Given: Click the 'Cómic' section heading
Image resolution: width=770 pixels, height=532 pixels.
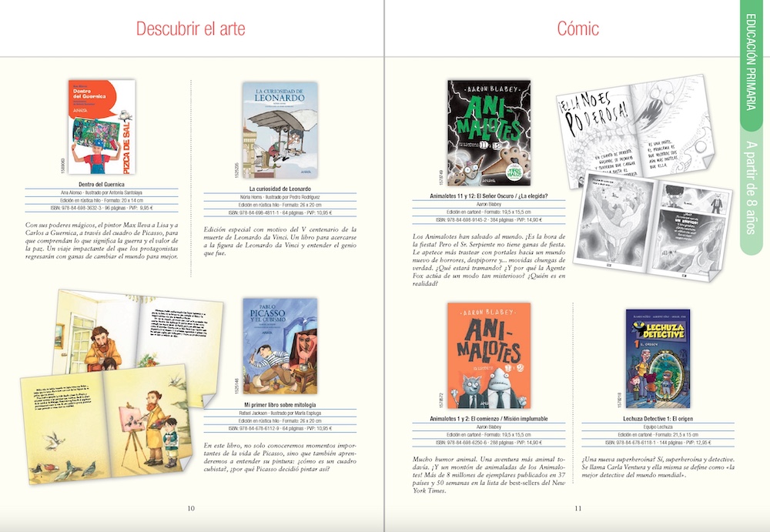Looking at the screenshot, I should (x=577, y=28).
